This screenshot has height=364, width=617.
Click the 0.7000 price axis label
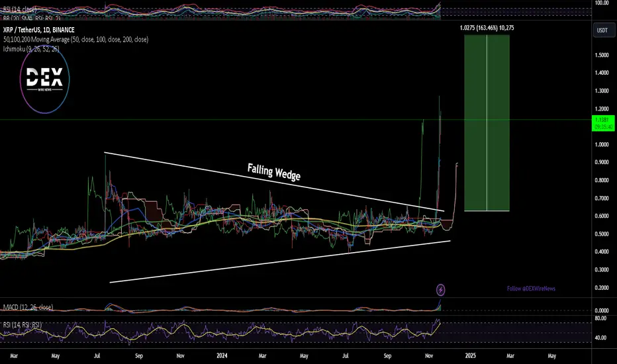602,198
